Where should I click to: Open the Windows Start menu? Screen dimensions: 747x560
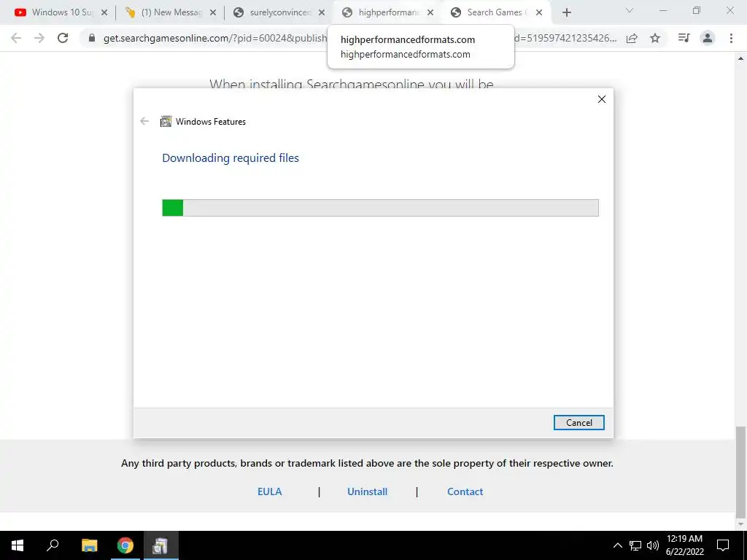click(x=18, y=545)
